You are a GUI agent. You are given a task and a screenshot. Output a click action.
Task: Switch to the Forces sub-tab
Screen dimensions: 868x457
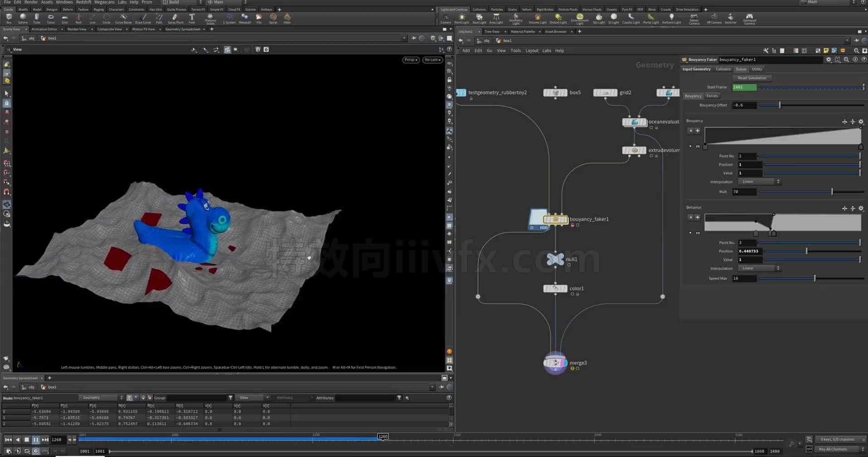pyautogui.click(x=712, y=96)
